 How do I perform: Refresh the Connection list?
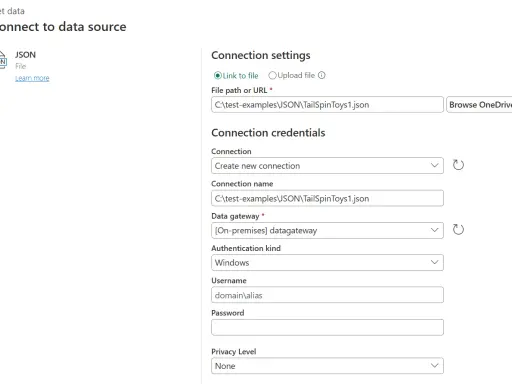click(x=458, y=165)
